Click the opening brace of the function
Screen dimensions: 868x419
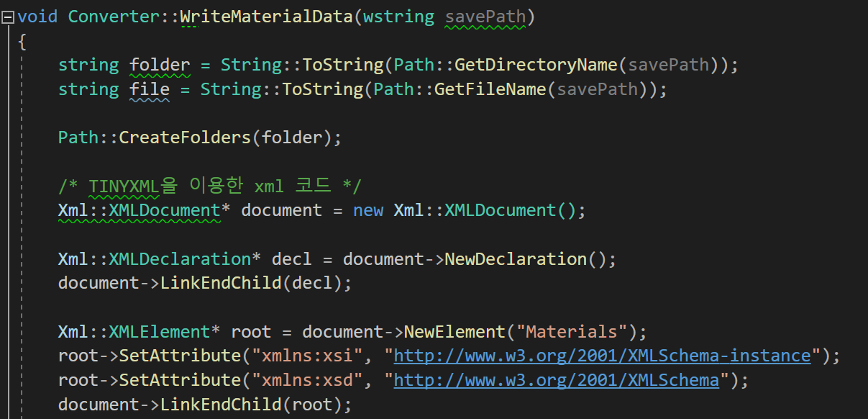[22, 41]
